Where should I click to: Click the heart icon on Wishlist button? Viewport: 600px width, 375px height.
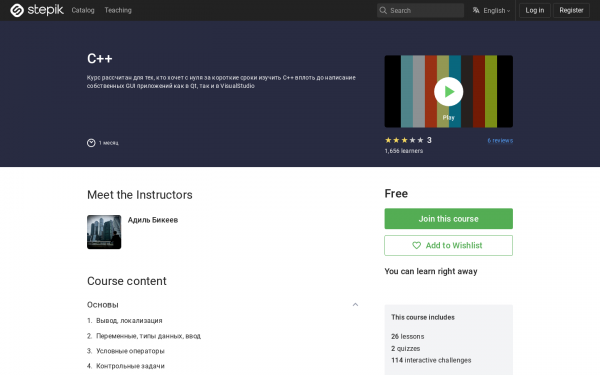pyautogui.click(x=416, y=245)
